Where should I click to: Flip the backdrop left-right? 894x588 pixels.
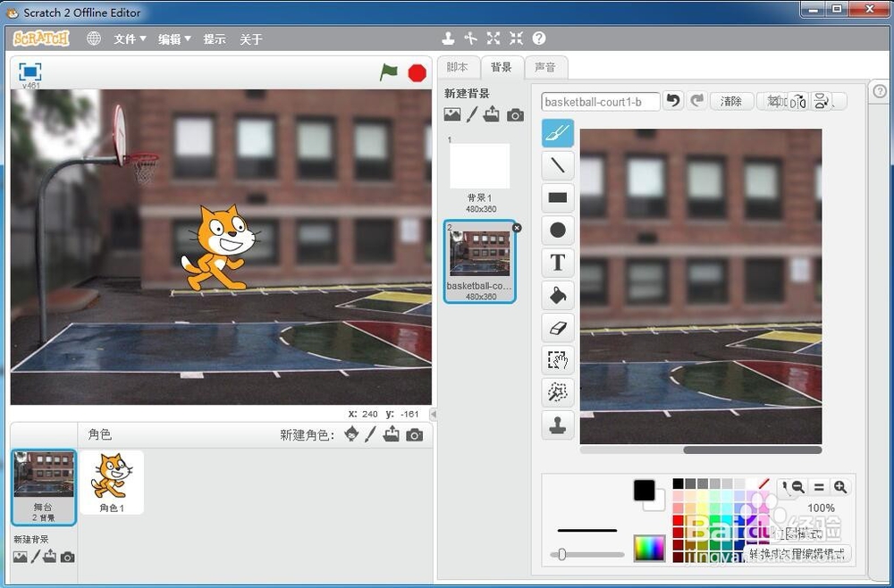799,101
